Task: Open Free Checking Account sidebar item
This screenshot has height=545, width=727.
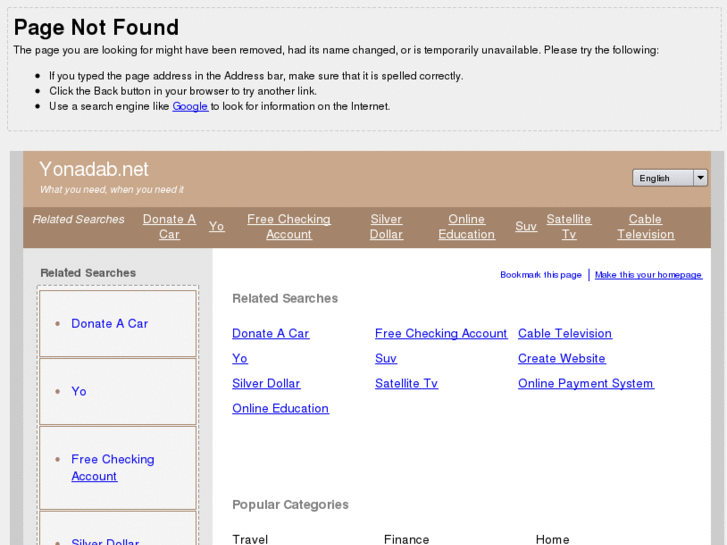Action: [112, 468]
